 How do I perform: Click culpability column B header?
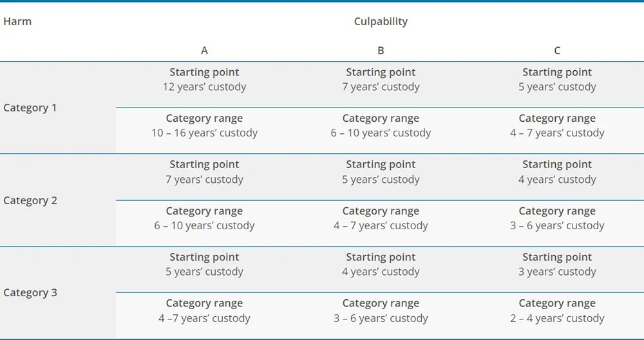pos(381,50)
